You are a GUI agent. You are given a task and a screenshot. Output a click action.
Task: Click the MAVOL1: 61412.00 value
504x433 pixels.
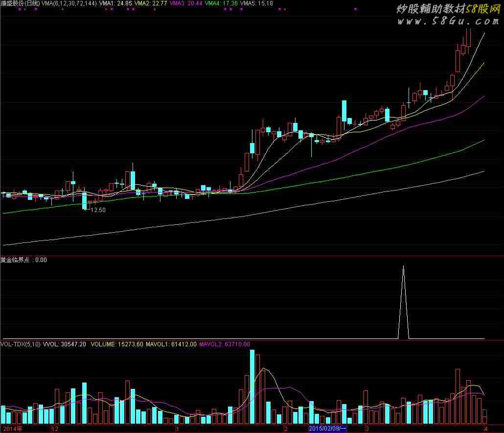tap(171, 344)
